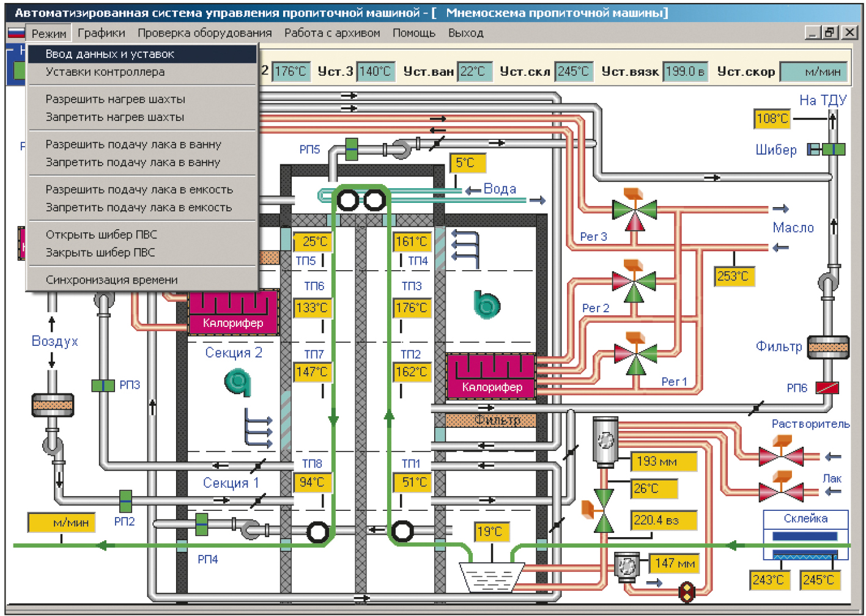Click Открыть шибер ПВС

tap(102, 235)
